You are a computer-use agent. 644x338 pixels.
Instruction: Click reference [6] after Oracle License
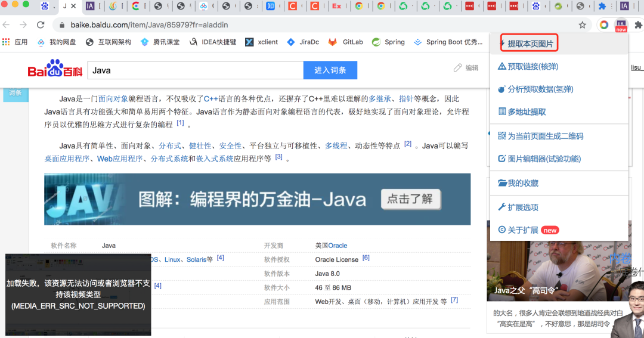[x=366, y=258]
